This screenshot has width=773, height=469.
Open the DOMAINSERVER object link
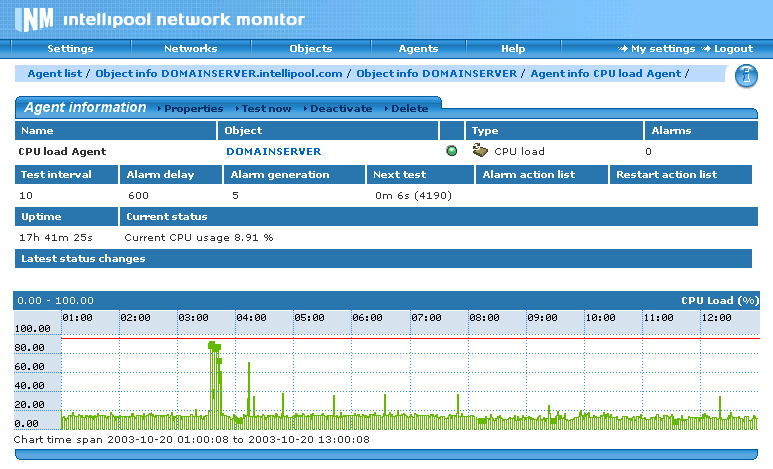click(273, 151)
